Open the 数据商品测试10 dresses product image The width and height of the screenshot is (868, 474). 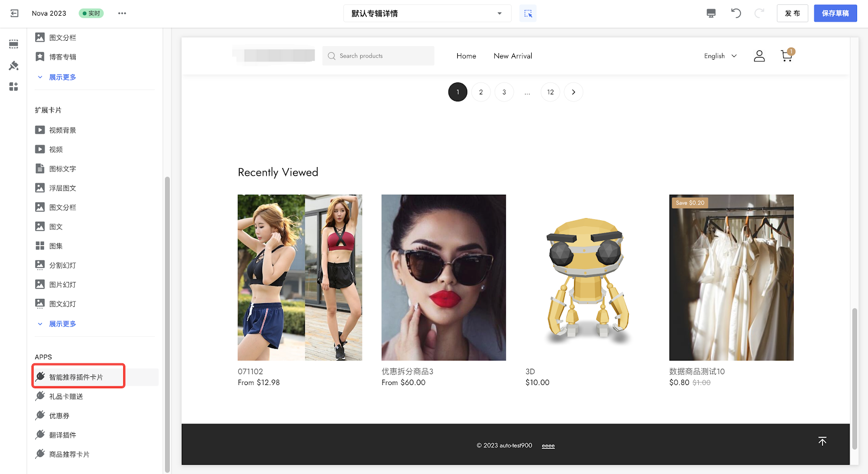[731, 278]
